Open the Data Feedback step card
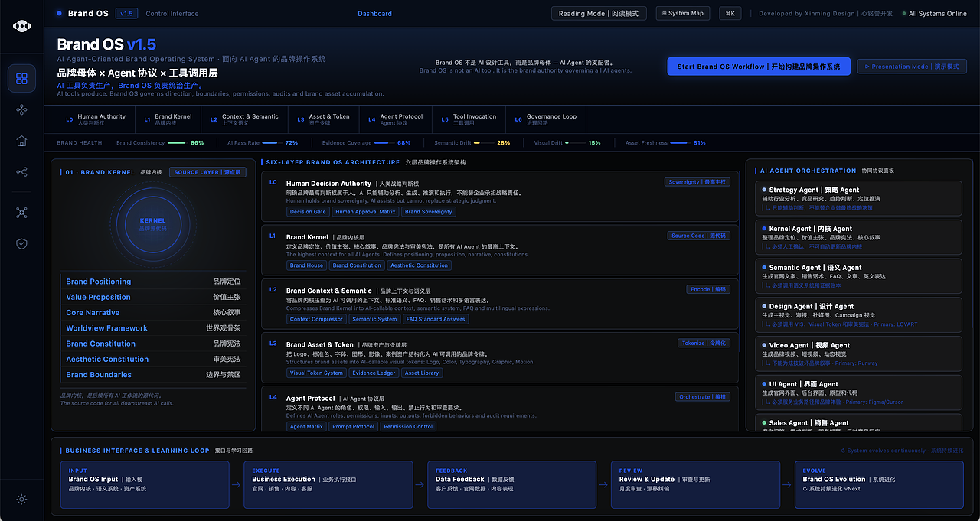The image size is (980, 521). click(x=512, y=484)
